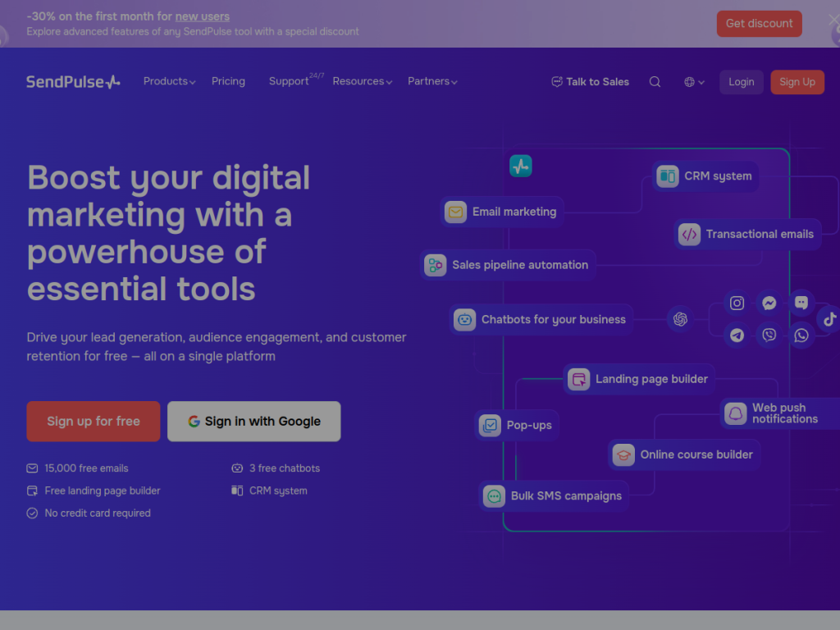The image size is (840, 630).
Task: Click Landing page builder label
Action: [x=651, y=379]
